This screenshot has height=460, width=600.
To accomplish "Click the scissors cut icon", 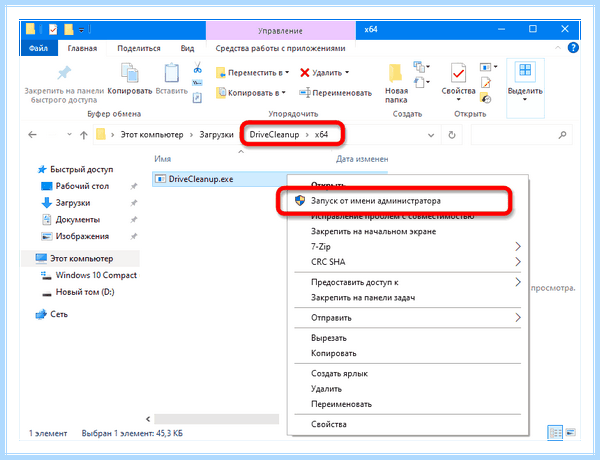I will pyautogui.click(x=197, y=68).
